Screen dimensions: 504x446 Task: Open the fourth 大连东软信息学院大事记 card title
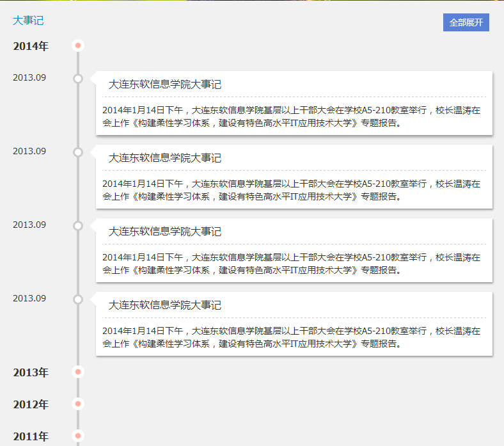(x=164, y=305)
